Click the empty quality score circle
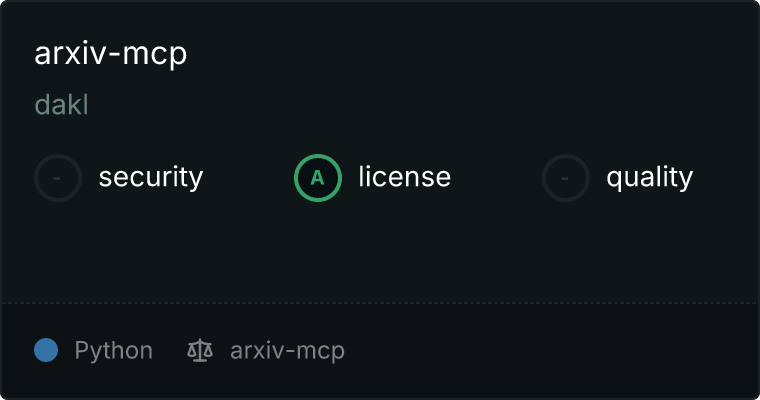Viewport: 760px width, 400px height. coord(566,178)
